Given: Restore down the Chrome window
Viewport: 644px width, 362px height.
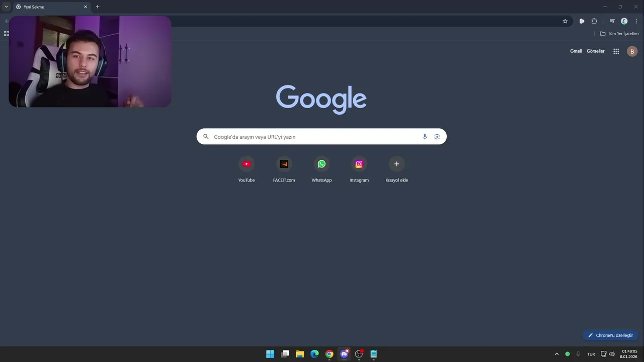Looking at the screenshot, I should point(620,7).
